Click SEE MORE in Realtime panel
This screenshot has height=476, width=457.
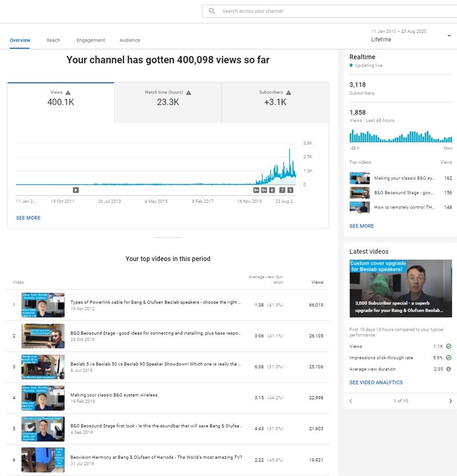coord(362,226)
